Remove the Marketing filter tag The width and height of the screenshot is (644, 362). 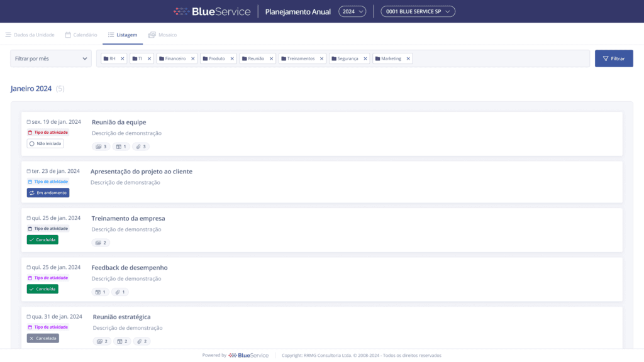(408, 58)
